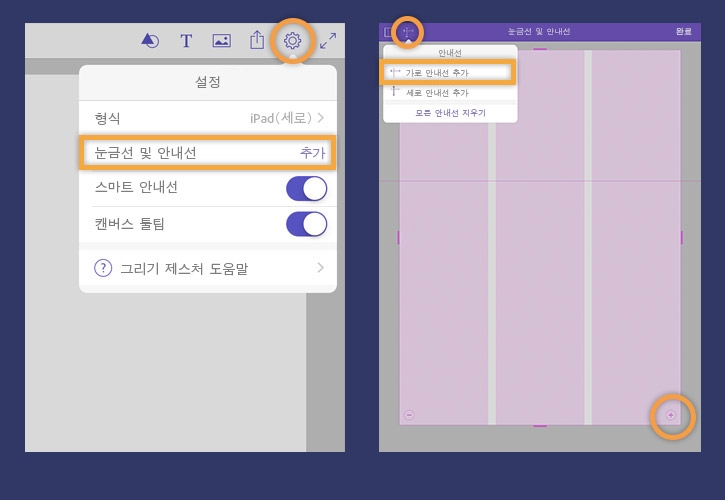Tap the question mark help icon
This screenshot has height=500, width=725.
103,268
